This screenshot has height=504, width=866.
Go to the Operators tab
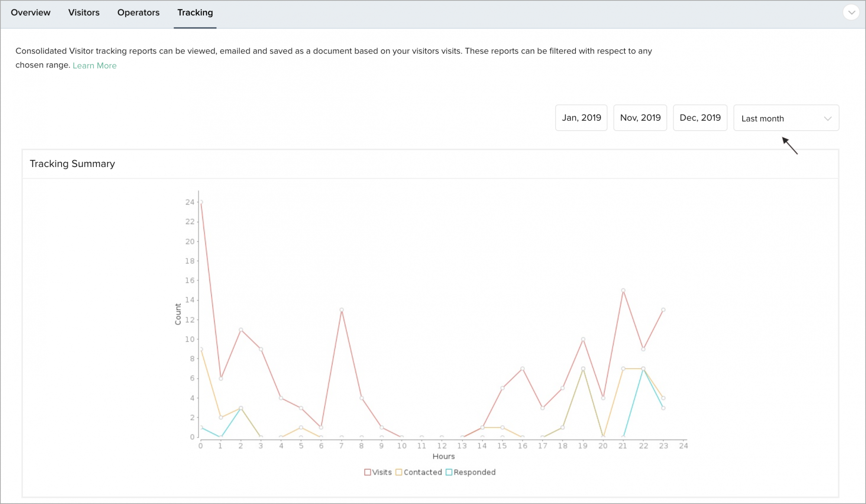point(138,13)
